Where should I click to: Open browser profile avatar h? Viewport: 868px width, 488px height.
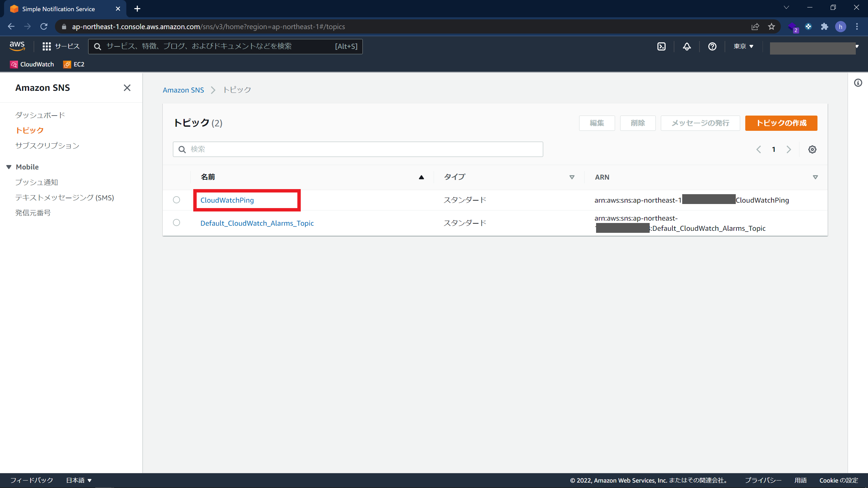(x=841, y=26)
